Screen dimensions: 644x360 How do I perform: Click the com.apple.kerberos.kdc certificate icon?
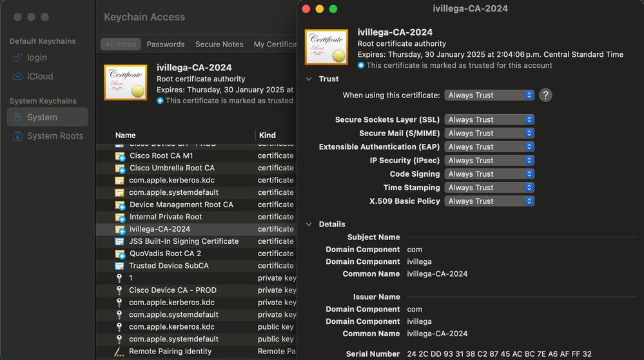click(119, 181)
